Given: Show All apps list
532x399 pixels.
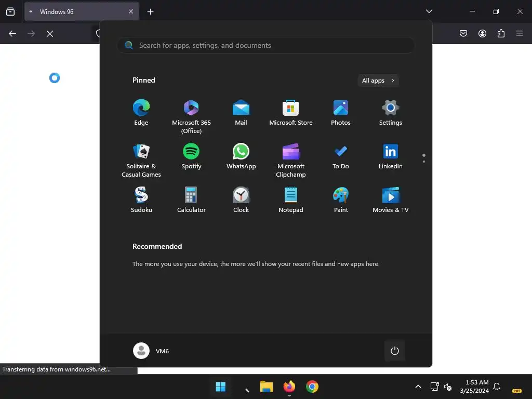Looking at the screenshot, I should [x=378, y=81].
